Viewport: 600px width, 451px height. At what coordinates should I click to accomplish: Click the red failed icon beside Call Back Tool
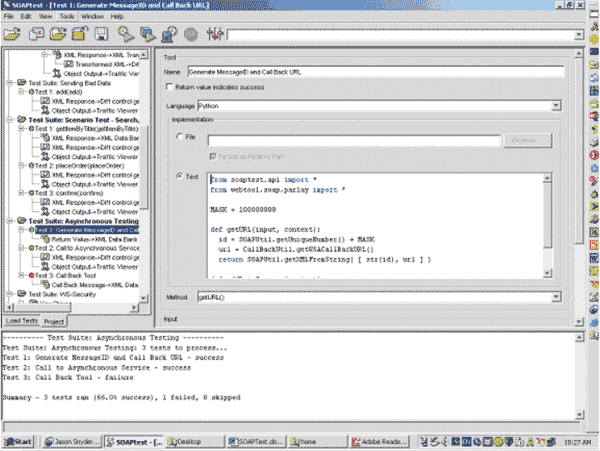click(x=33, y=274)
